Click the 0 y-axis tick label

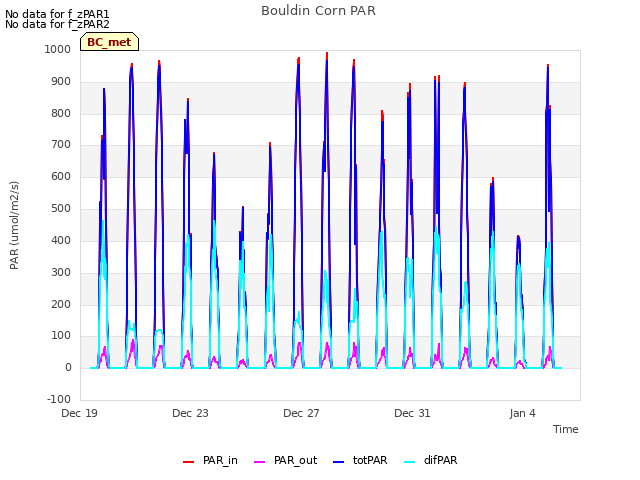(x=68, y=367)
